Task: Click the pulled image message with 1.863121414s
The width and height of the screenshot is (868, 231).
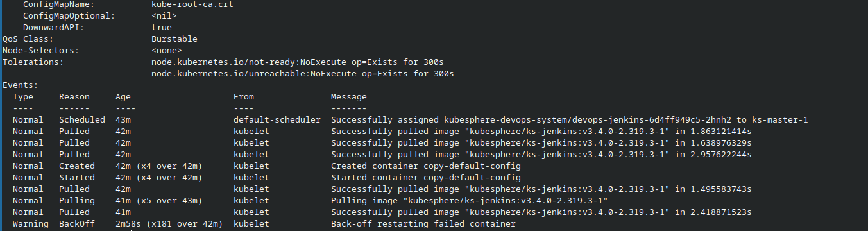Action: (x=541, y=132)
